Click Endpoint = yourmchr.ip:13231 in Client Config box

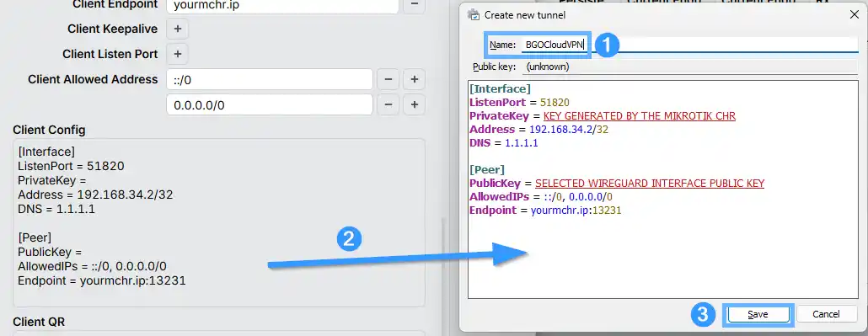coord(102,280)
